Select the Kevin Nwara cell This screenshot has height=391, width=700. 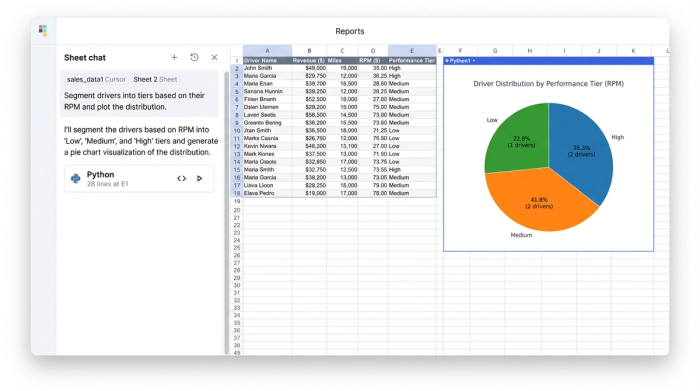267,146
